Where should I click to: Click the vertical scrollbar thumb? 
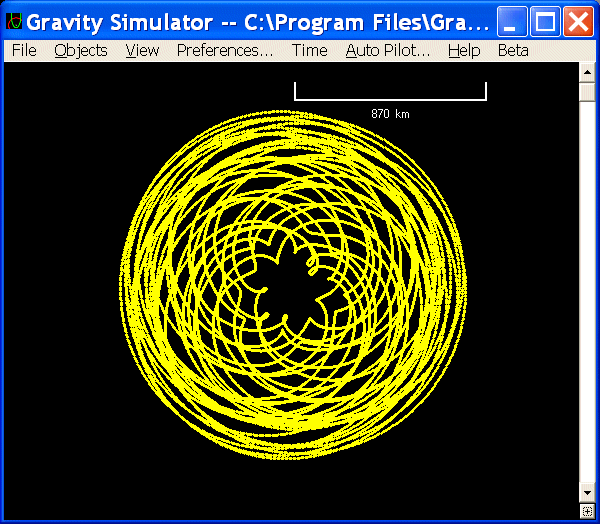point(587,92)
